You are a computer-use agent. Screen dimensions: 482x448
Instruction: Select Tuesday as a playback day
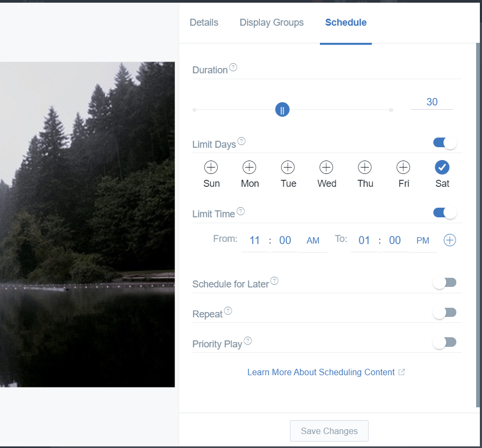(288, 167)
